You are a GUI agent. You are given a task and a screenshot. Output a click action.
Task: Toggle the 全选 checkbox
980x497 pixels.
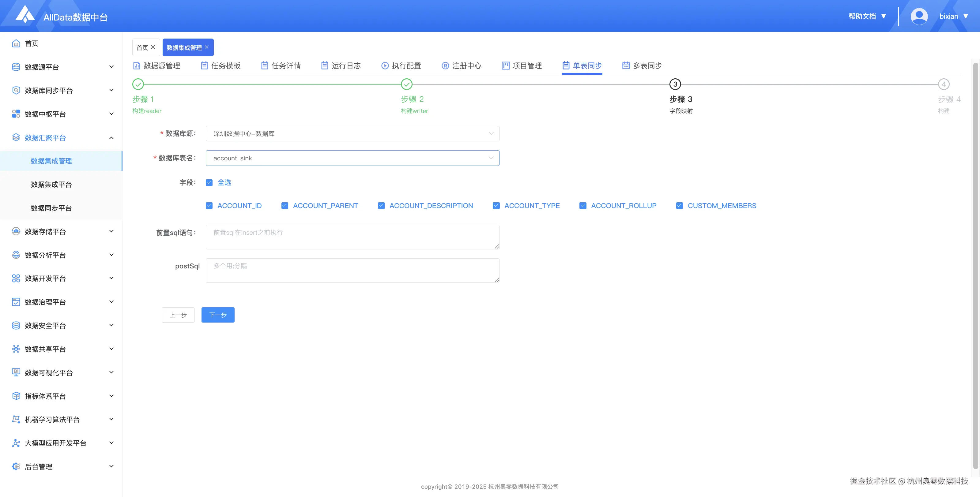(x=209, y=183)
